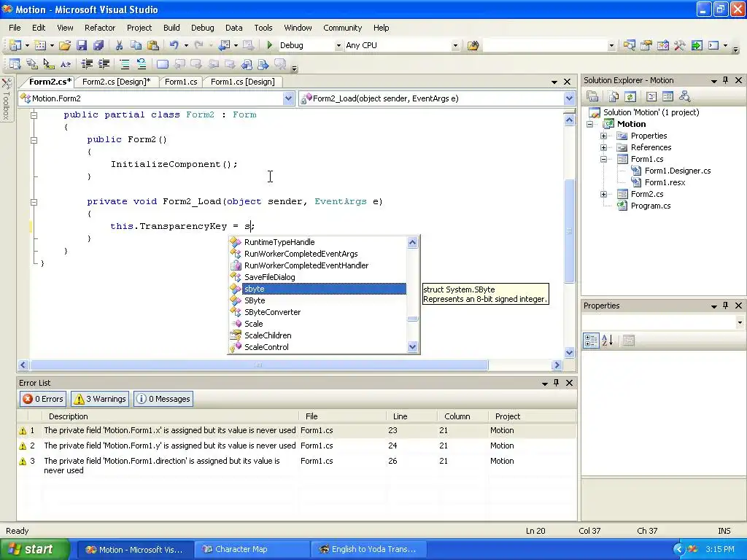Increase line indent in the text editor toolbar

[104, 64]
